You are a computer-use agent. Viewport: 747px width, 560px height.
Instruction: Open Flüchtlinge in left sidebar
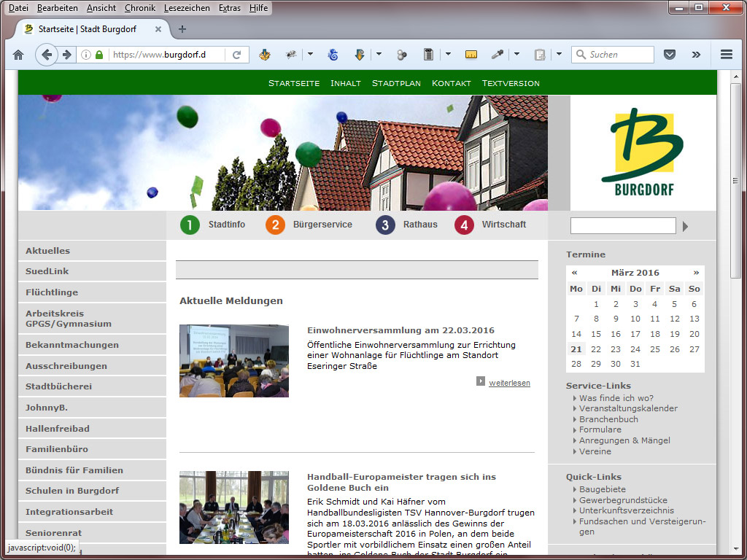pyautogui.click(x=93, y=292)
